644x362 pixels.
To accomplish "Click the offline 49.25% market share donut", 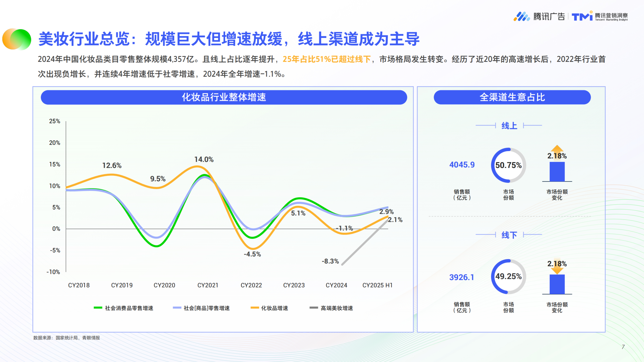I will tap(508, 276).
